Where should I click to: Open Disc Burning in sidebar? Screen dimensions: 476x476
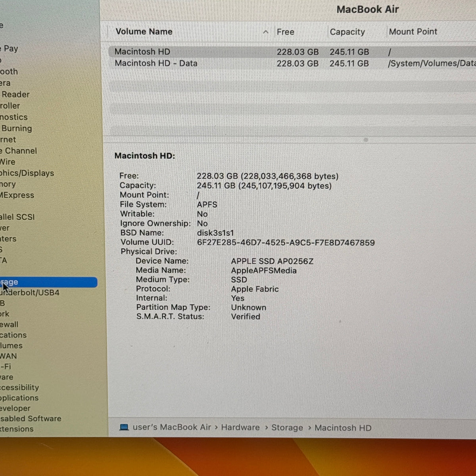click(x=16, y=129)
